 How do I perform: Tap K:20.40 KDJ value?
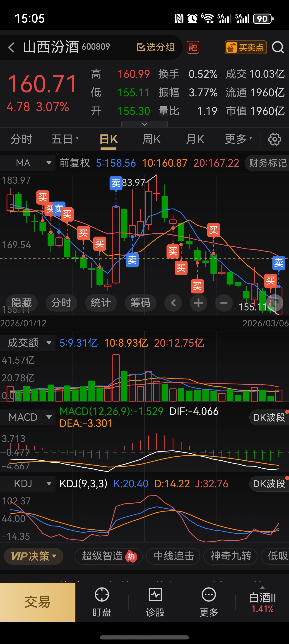tap(131, 483)
